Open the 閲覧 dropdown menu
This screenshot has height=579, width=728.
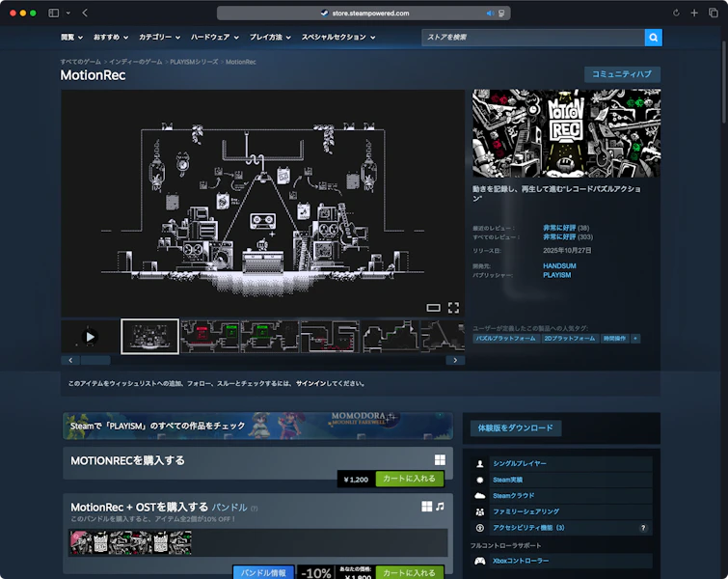71,38
